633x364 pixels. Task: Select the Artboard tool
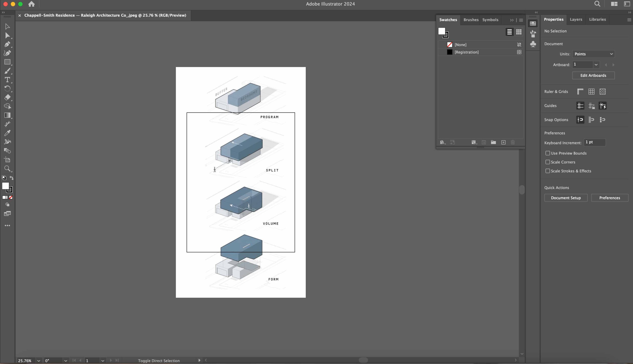click(x=7, y=159)
